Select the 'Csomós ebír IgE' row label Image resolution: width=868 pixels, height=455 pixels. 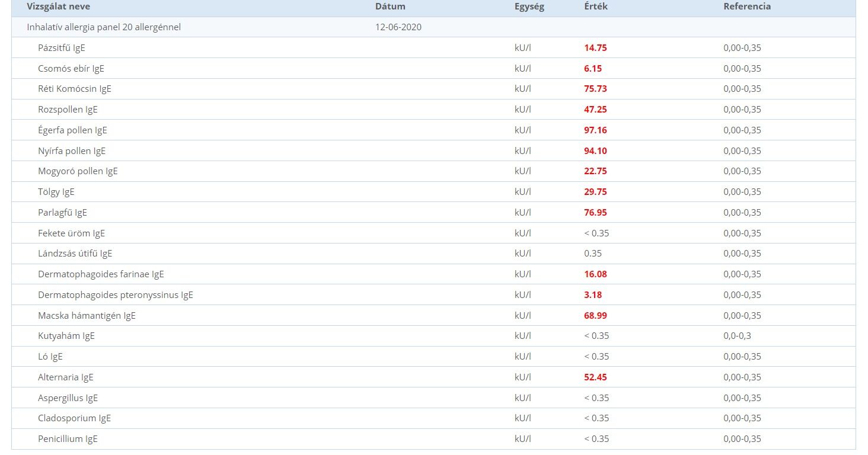[71, 69]
